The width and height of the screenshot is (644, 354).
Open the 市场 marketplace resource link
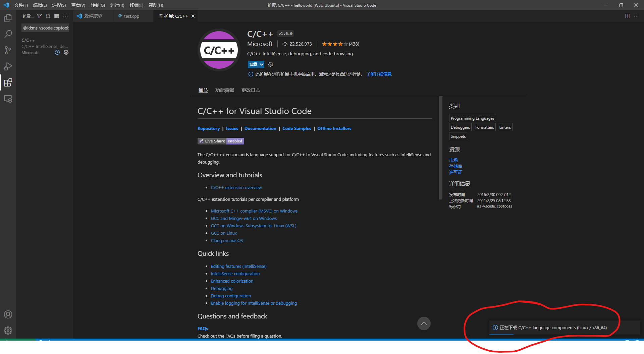point(453,160)
